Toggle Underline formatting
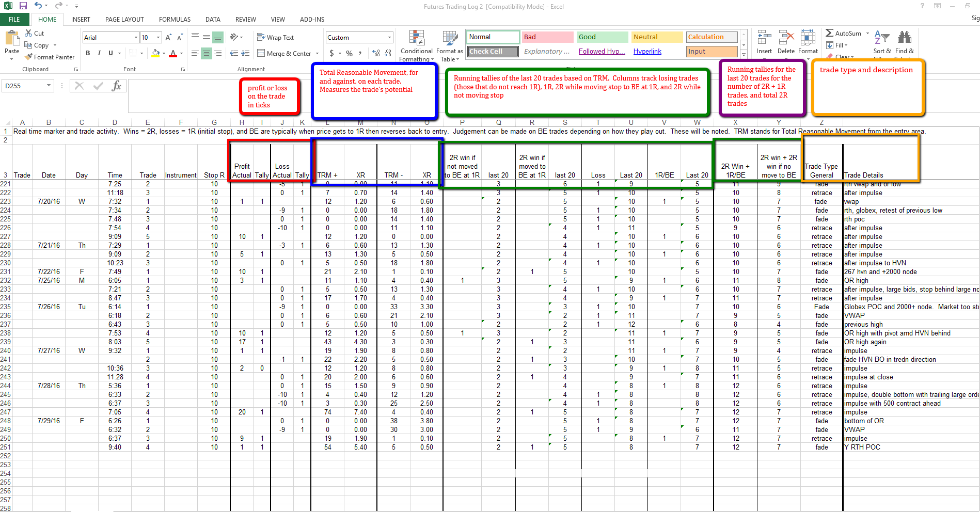Screen dimensions: 980x512 (110, 53)
